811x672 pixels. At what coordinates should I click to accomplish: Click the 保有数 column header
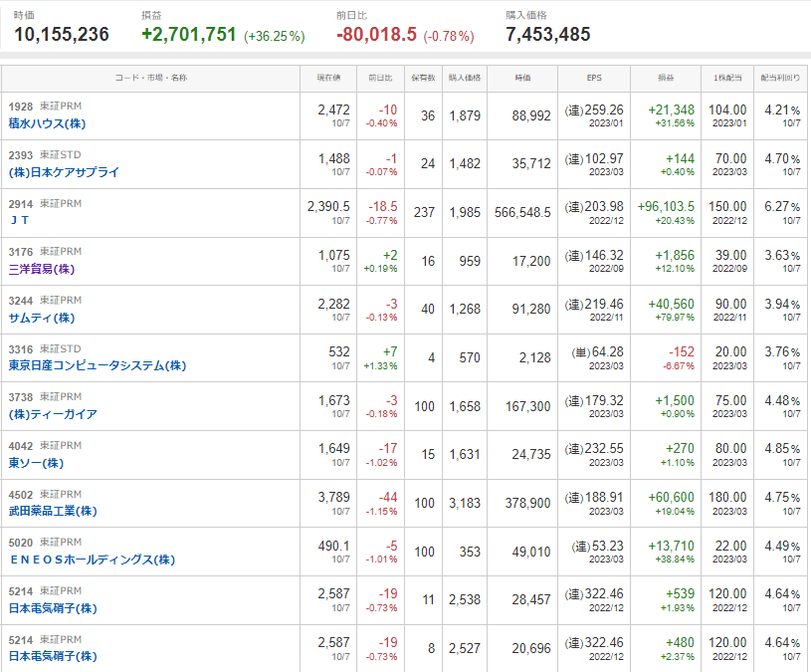pos(423,78)
